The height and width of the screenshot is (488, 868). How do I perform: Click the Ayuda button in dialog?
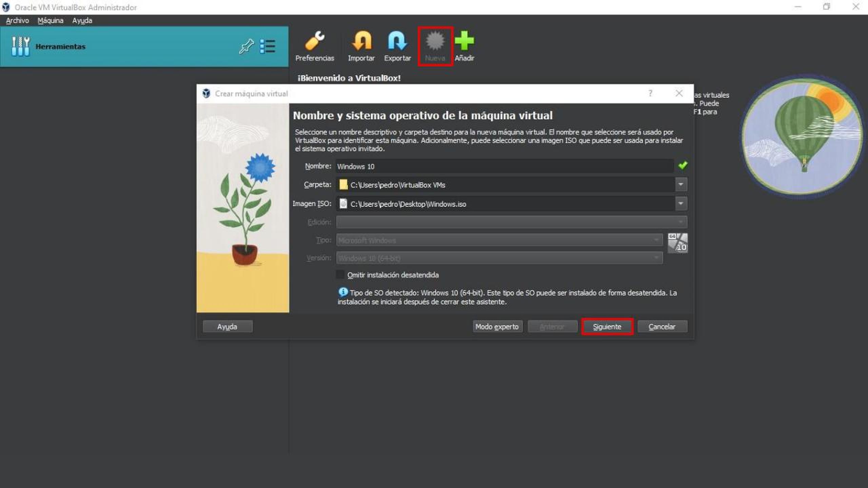pyautogui.click(x=227, y=326)
